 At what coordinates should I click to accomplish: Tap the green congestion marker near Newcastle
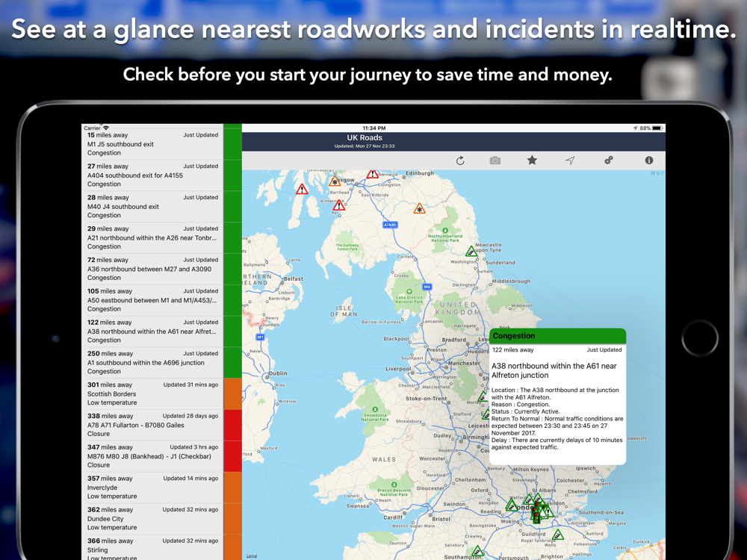pyautogui.click(x=471, y=251)
